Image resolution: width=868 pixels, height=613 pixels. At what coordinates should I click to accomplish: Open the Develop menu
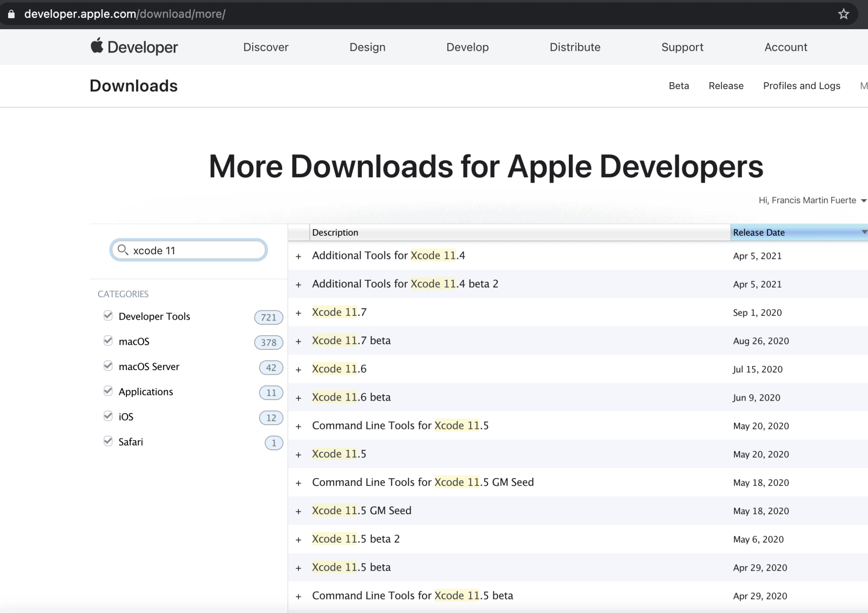pos(467,47)
